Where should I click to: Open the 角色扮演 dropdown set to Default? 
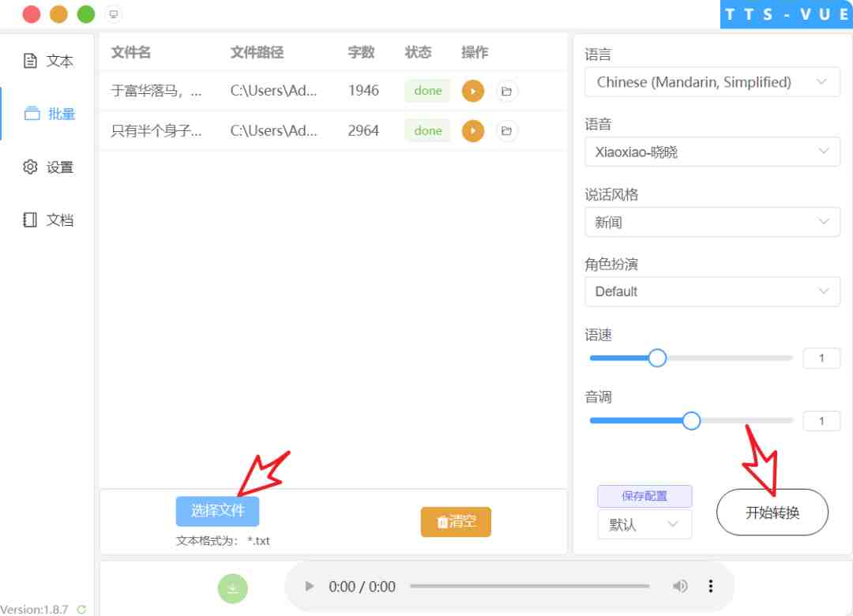pos(712,291)
